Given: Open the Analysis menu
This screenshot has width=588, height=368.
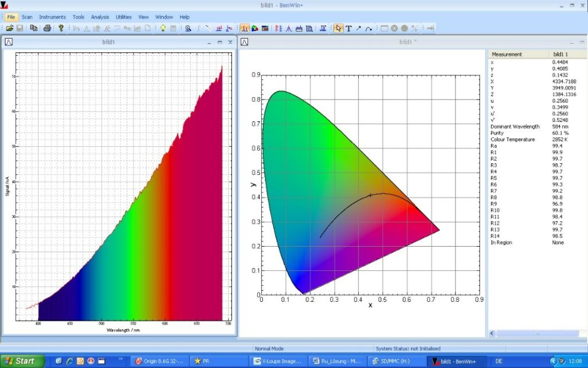Looking at the screenshot, I should [100, 17].
